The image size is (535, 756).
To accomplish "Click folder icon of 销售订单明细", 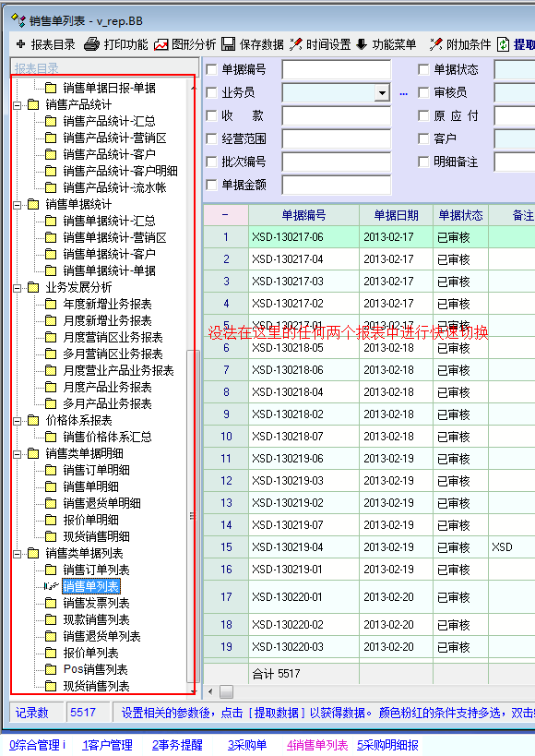I will (51, 470).
